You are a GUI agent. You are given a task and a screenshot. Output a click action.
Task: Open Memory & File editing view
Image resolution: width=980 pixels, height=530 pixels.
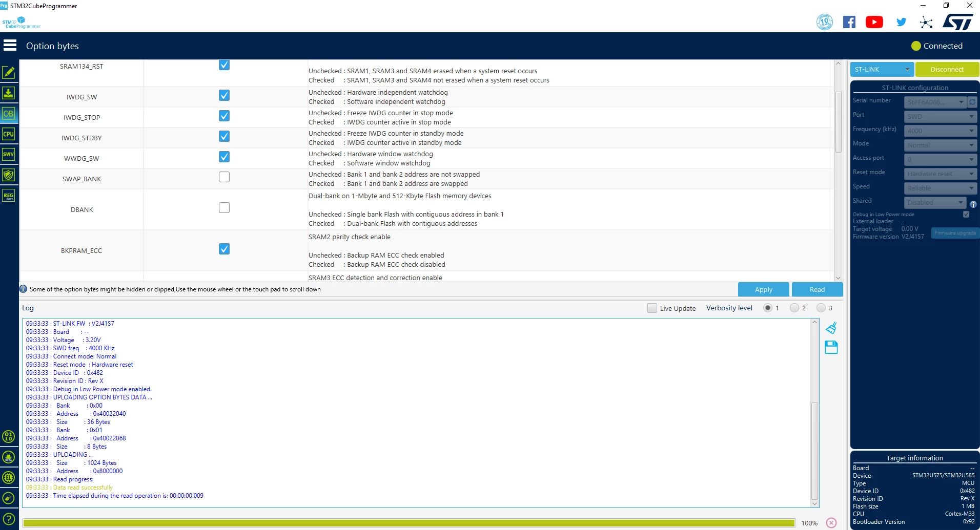(x=9, y=73)
